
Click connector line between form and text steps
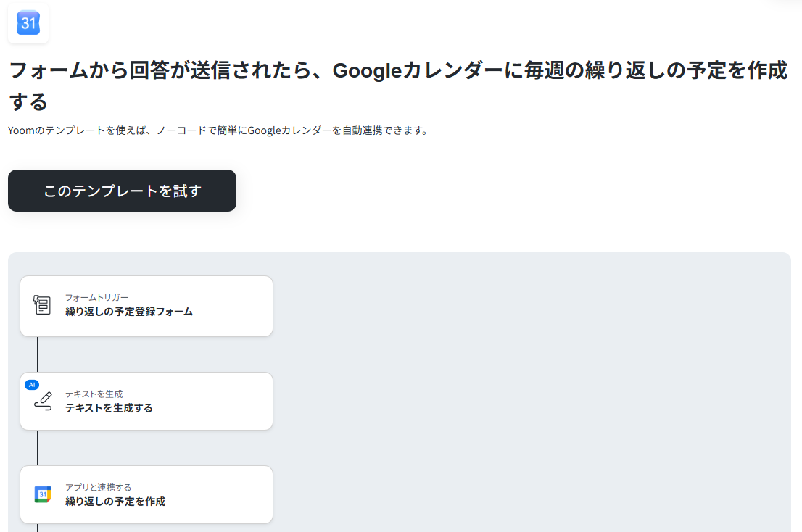38,354
